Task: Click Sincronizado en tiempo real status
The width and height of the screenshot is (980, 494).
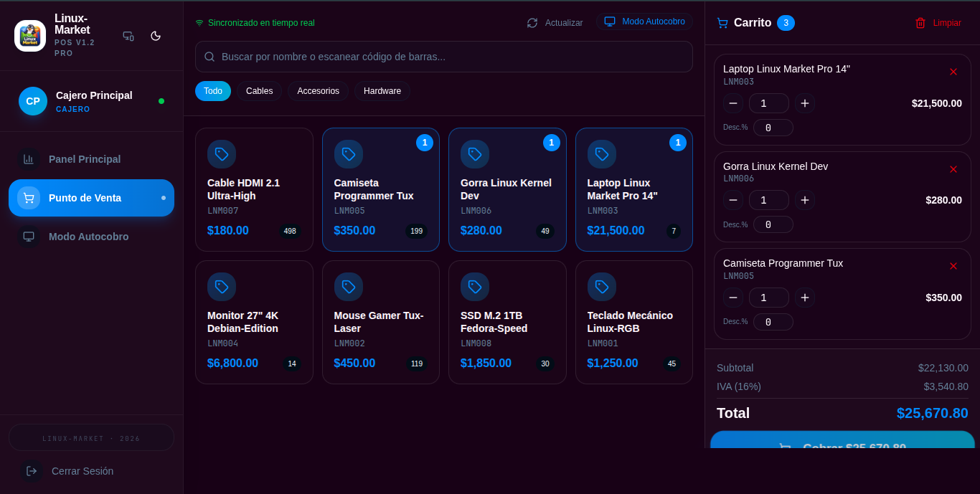Action: [255, 23]
